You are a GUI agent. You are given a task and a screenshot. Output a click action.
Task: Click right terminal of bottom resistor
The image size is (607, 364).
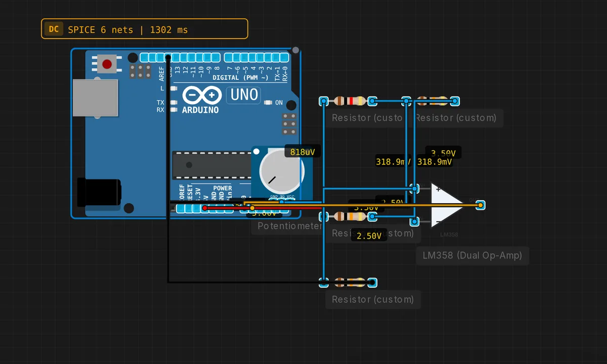coord(372,282)
